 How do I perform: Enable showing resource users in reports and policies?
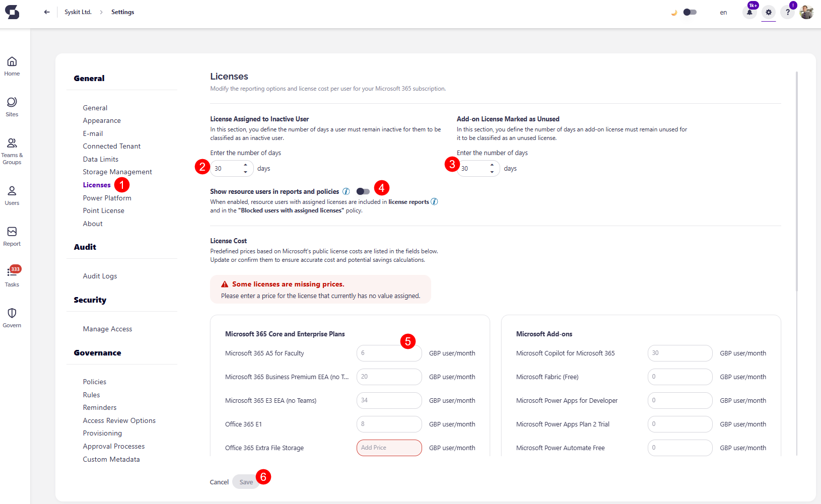(363, 191)
